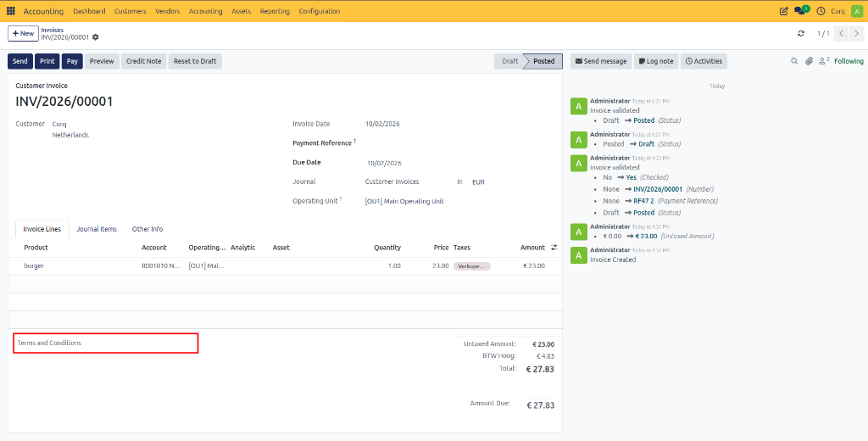Screen dimensions: 868x441
Task: Click the Log note button
Action: (656, 61)
